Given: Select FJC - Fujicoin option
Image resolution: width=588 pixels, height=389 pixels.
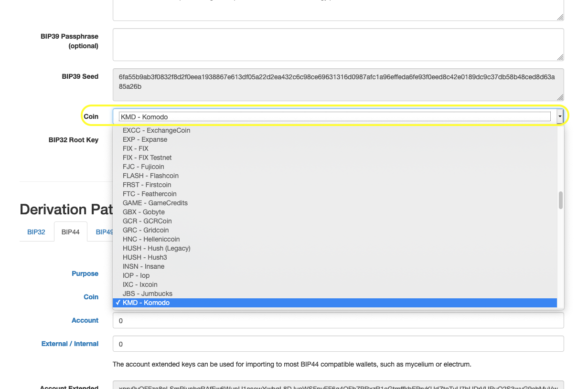Looking at the screenshot, I should 335,167.
